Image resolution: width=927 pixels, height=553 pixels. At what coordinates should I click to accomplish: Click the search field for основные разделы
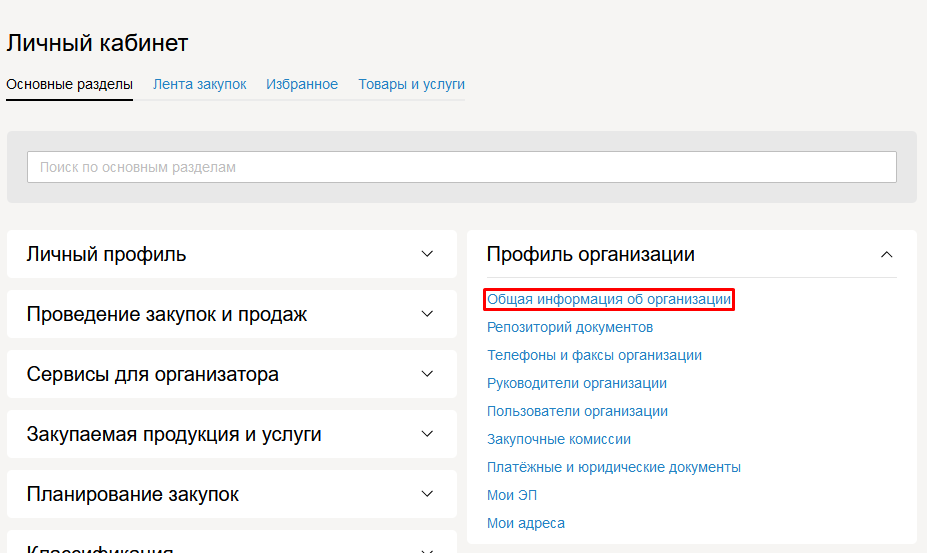461,167
